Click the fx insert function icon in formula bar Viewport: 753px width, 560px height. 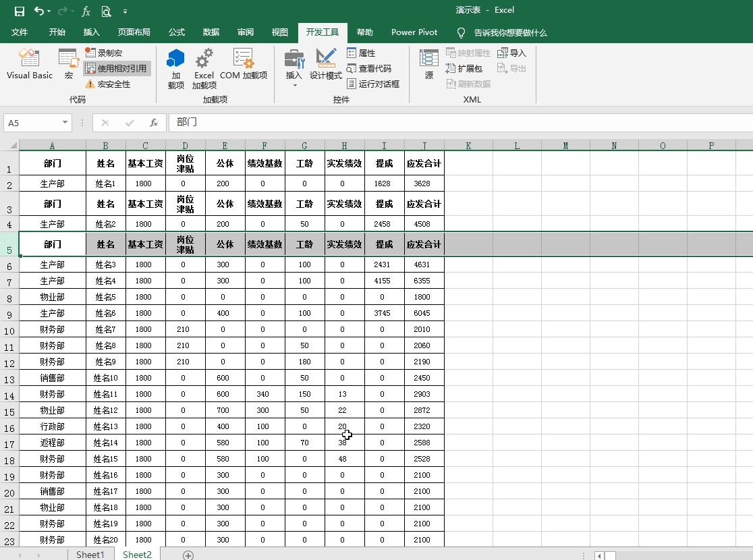[x=154, y=123]
